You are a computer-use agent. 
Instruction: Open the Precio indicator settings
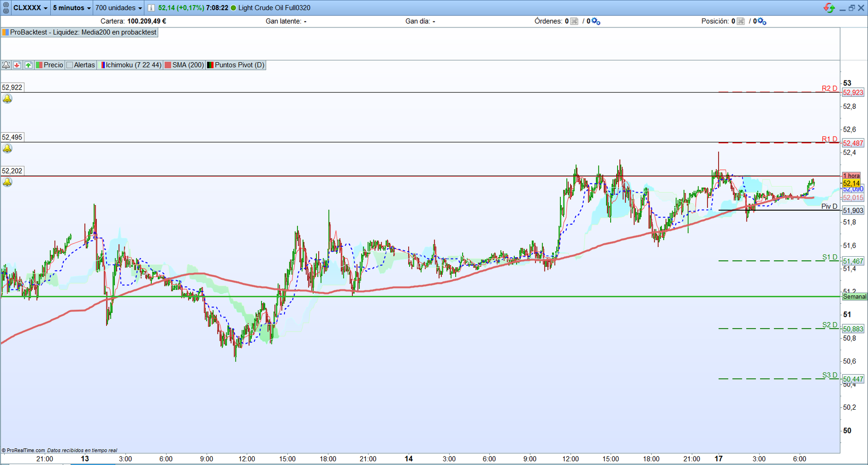point(49,65)
